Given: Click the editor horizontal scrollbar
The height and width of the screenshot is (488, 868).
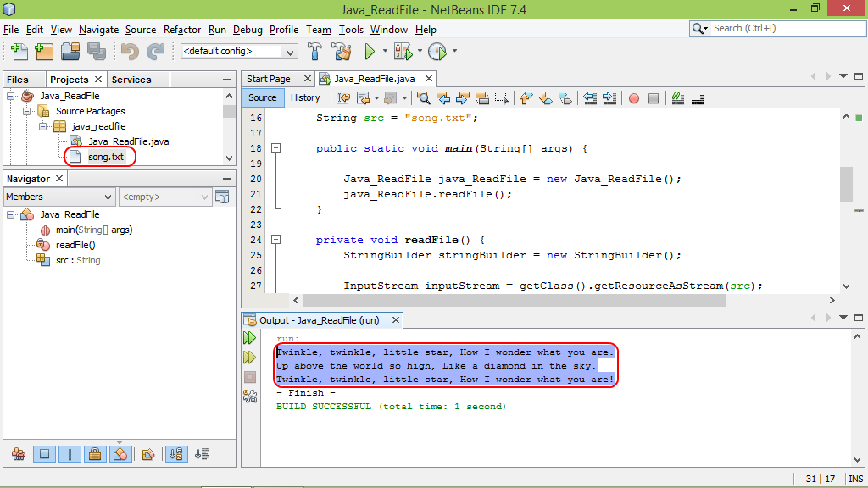Looking at the screenshot, I should click(515, 300).
